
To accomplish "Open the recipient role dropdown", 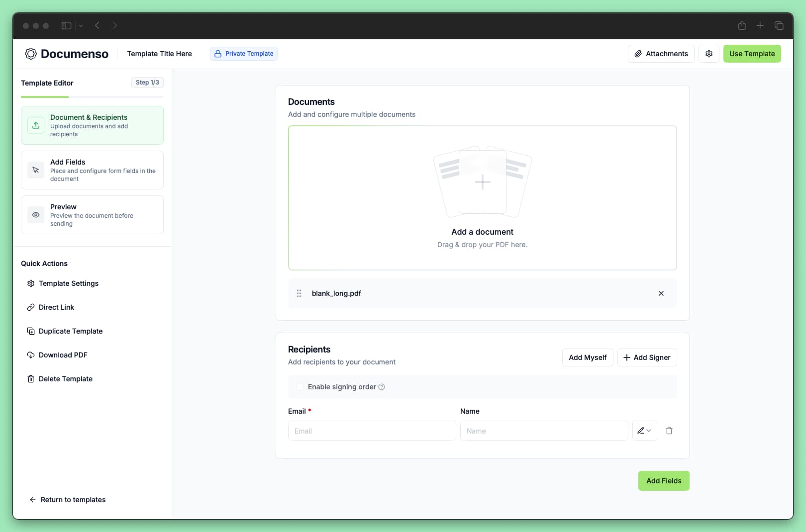I will 644,431.
